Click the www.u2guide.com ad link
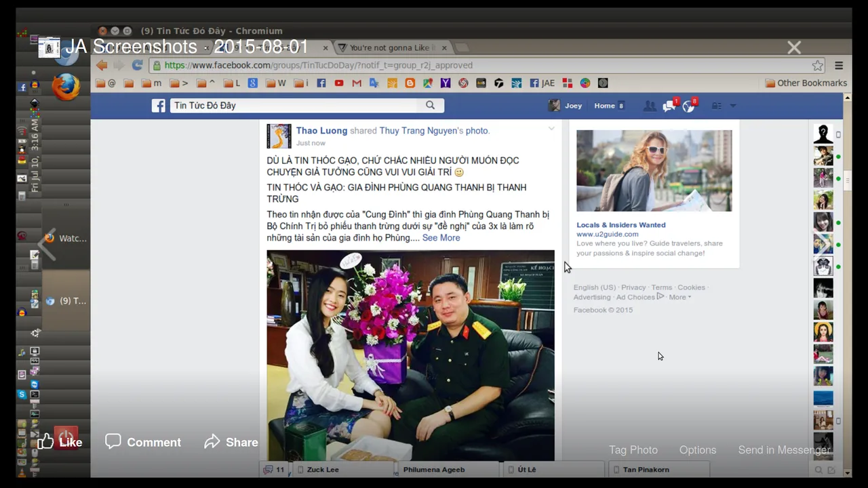Viewport: 868px width, 488px height. [x=607, y=235]
